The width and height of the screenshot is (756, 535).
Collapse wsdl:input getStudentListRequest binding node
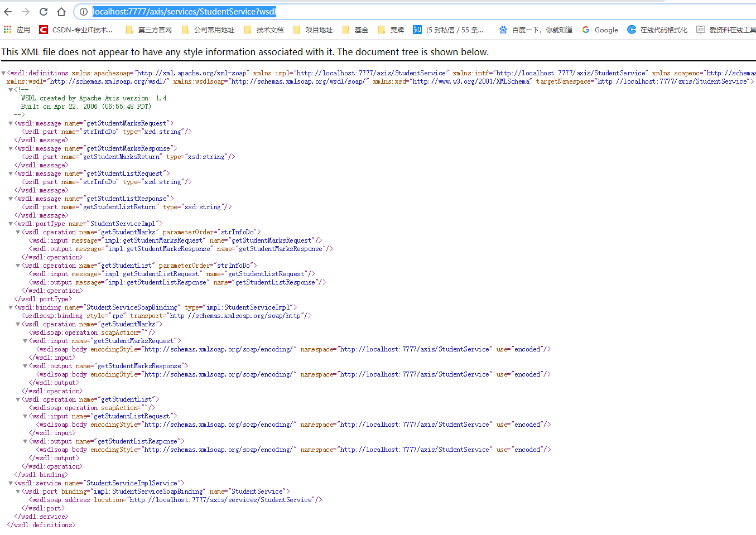[x=25, y=416]
